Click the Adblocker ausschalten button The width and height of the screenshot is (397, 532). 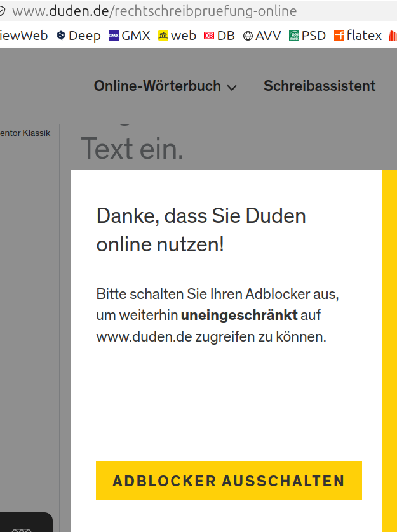coord(229,480)
